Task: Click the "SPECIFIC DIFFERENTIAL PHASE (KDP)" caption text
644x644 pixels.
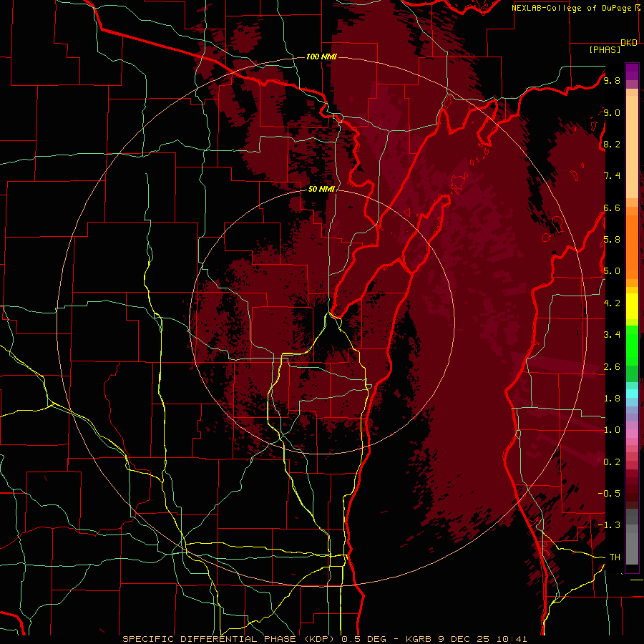Action: tap(230, 639)
